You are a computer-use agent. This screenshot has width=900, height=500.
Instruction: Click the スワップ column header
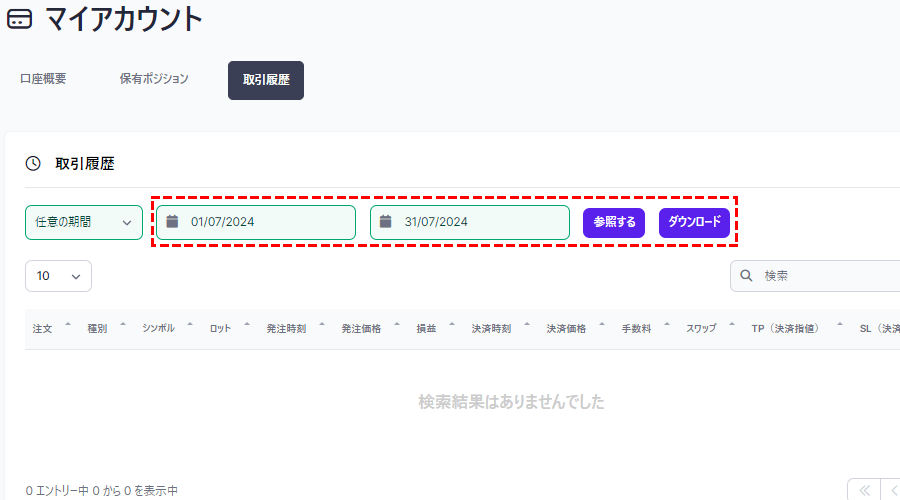701,329
